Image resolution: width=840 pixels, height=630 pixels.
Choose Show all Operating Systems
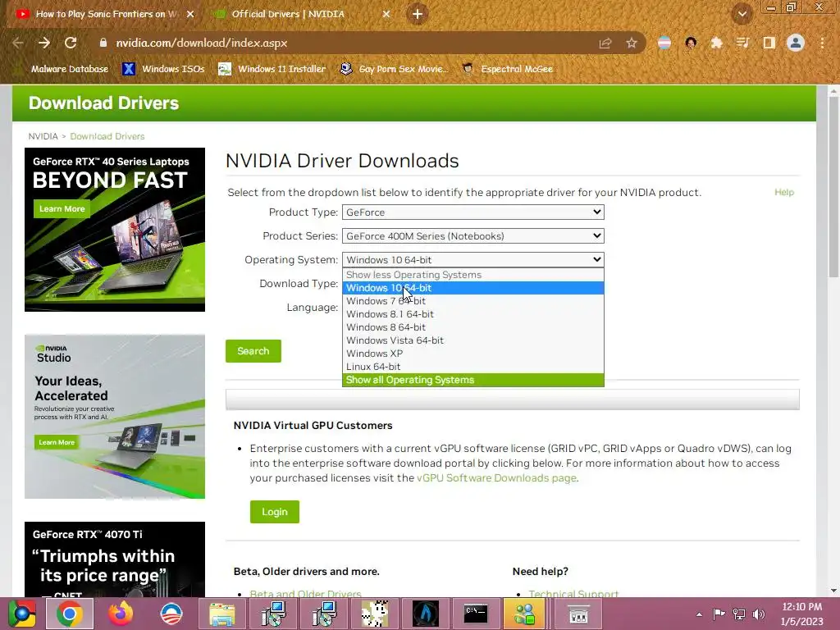(x=473, y=380)
